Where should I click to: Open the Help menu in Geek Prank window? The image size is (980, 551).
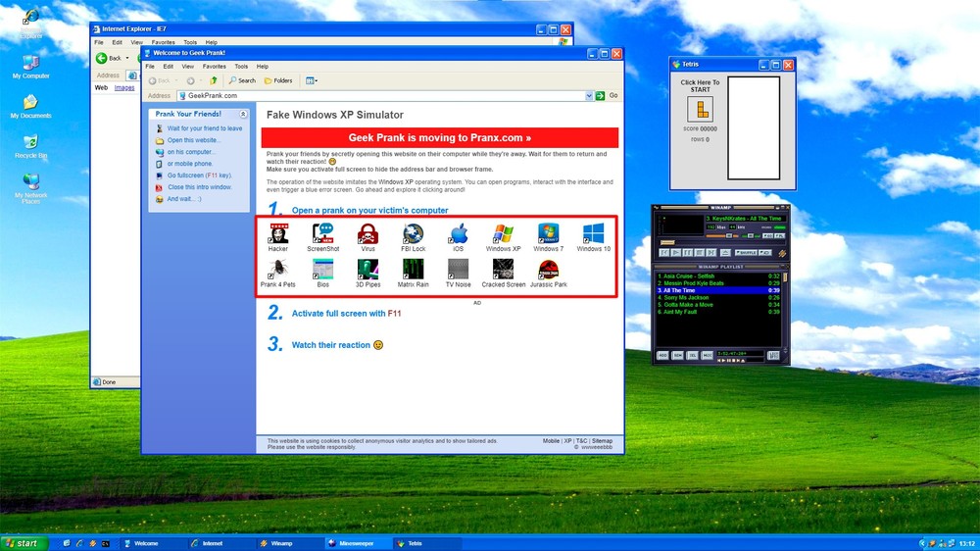(x=263, y=67)
